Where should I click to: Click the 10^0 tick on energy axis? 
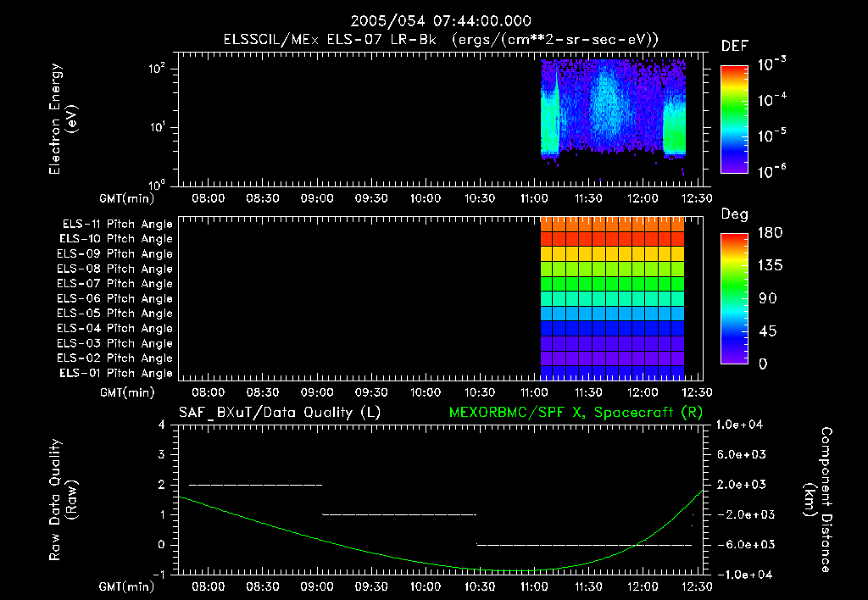pos(157,185)
